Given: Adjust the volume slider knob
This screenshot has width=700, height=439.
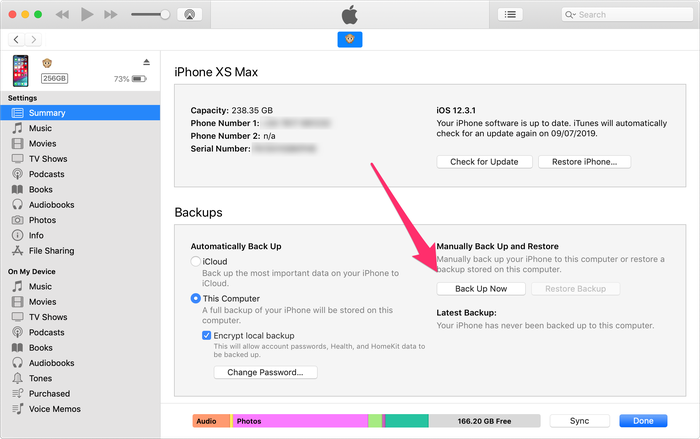Looking at the screenshot, I should [165, 15].
